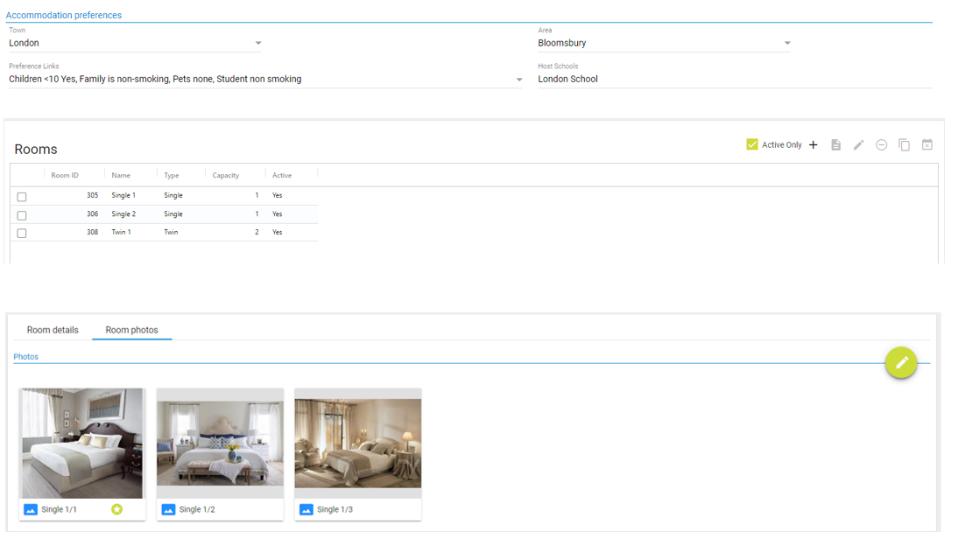The height and width of the screenshot is (560, 958).
Task: Open the Single 1/3 room photo
Action: (358, 444)
